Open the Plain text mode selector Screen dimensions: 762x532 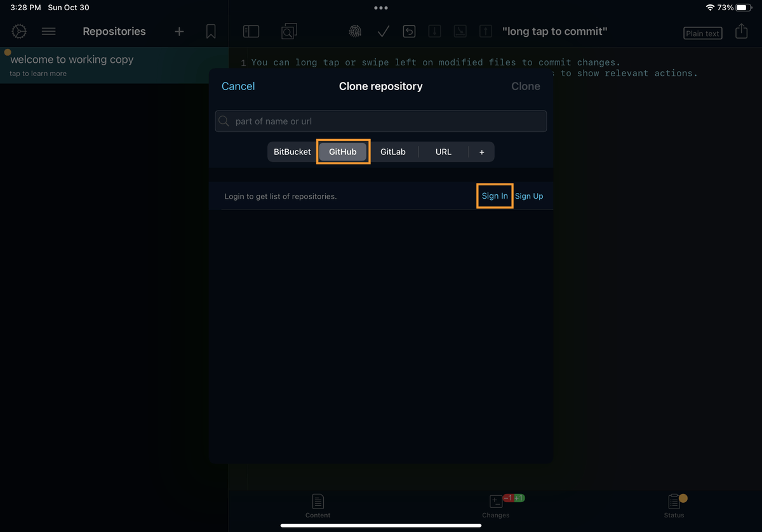coord(702,32)
